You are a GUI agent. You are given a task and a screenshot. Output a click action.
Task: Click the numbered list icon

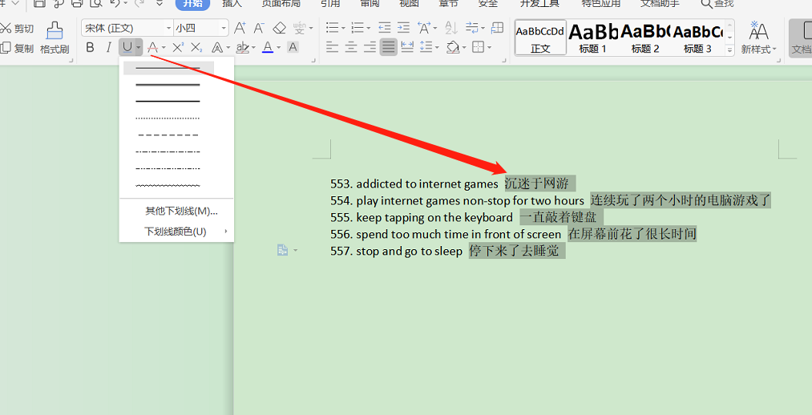point(357,27)
